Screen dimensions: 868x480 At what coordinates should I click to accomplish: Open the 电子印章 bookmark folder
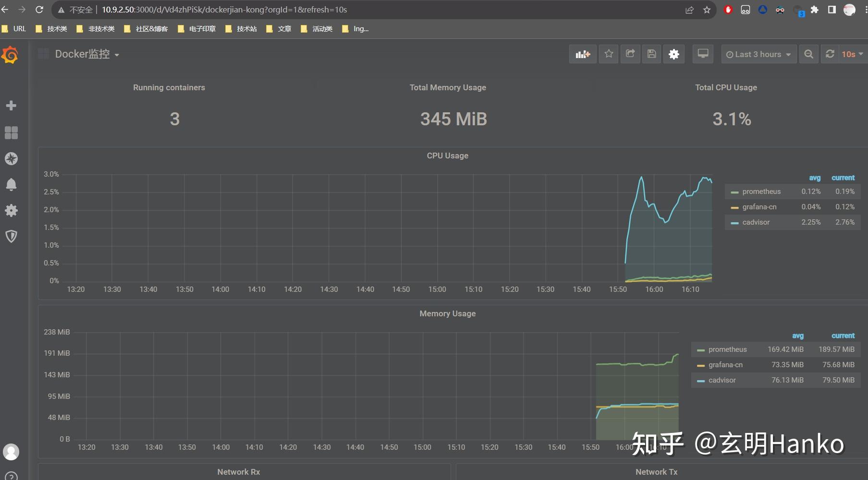click(x=197, y=29)
